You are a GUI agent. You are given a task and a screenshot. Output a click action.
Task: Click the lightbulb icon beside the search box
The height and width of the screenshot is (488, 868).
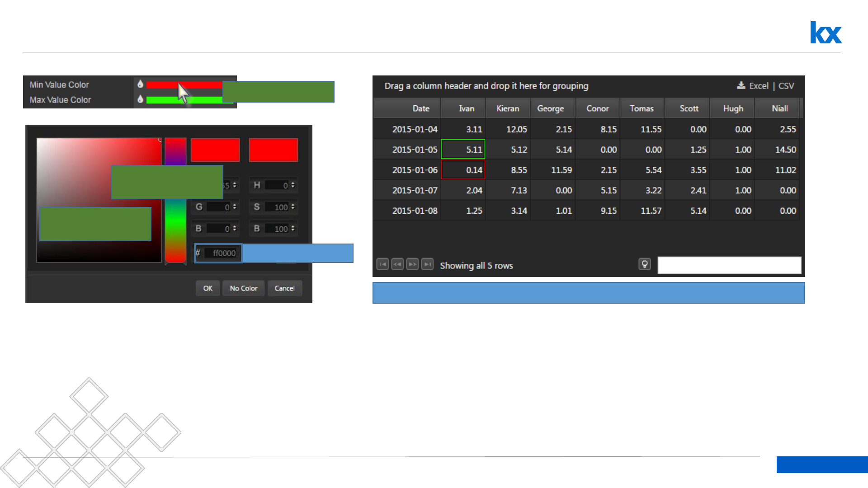pyautogui.click(x=645, y=264)
